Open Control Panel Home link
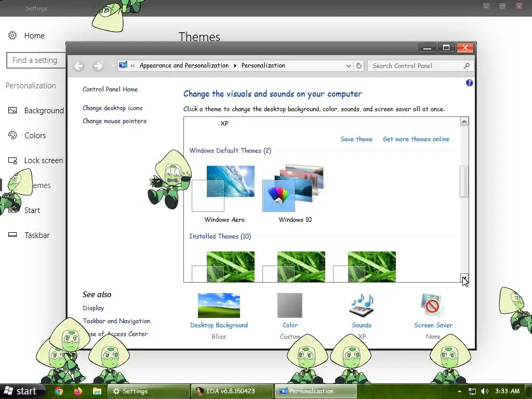 [x=110, y=89]
